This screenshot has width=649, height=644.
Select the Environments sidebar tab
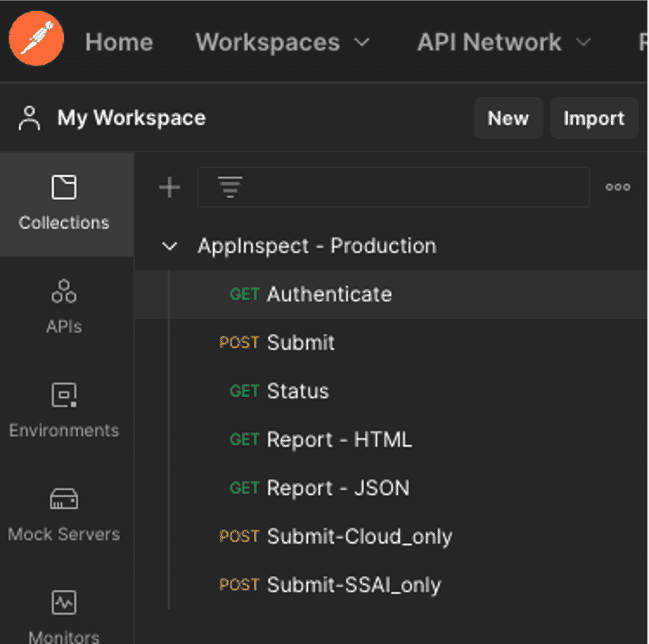(x=64, y=410)
